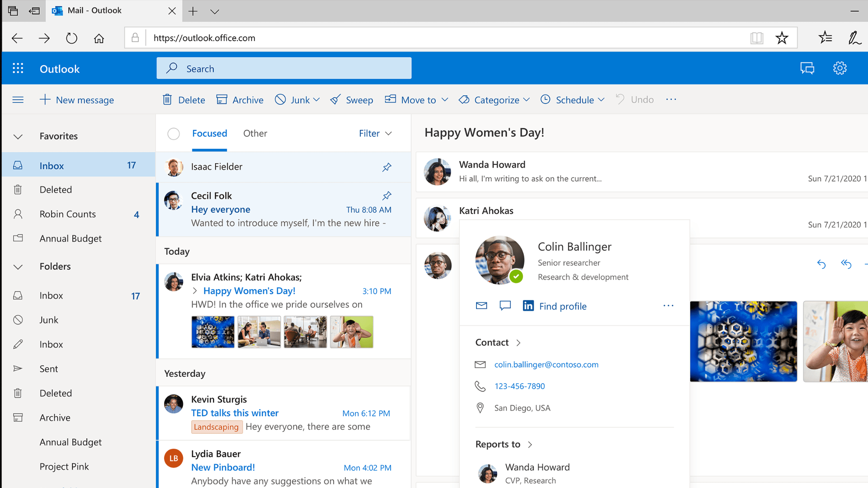868x488 pixels.
Task: Open the first photo thumbnail in Happy Women's Day email
Action: coord(213,332)
